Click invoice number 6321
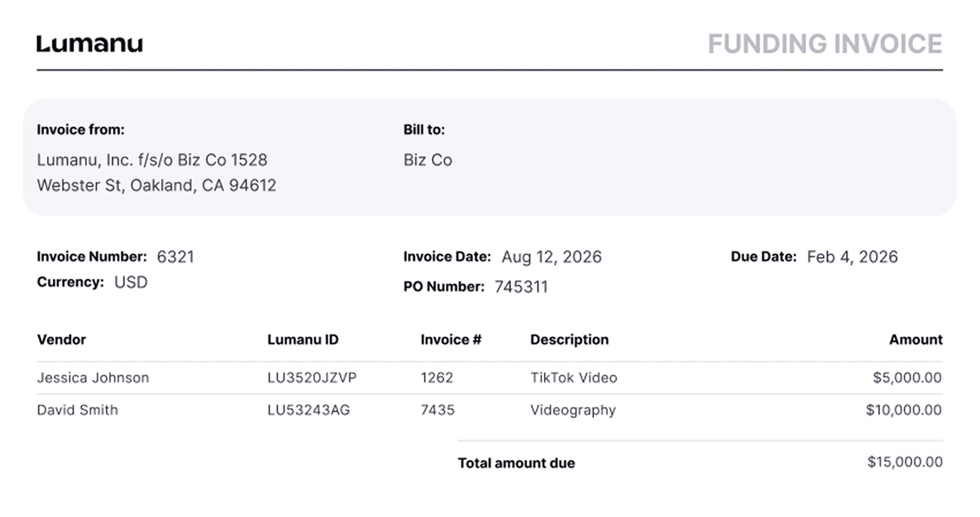 point(175,257)
